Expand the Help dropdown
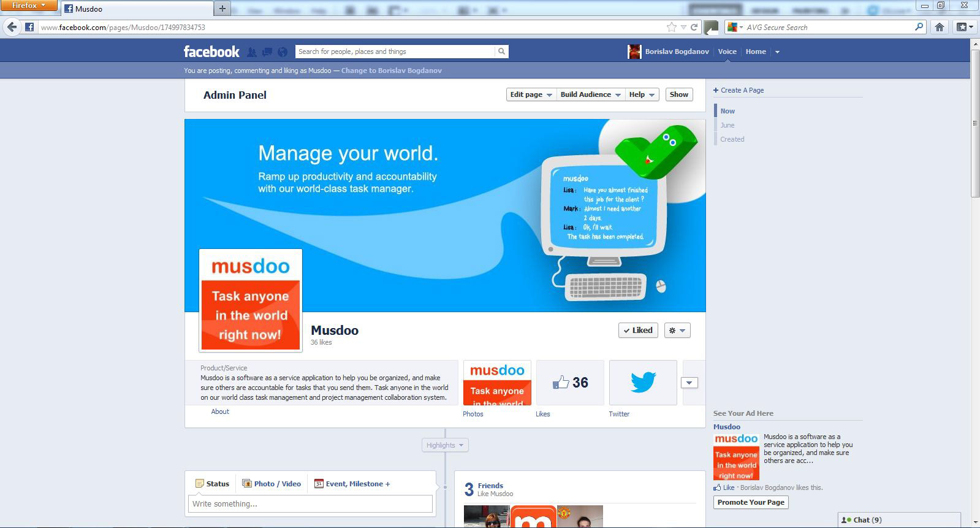 (642, 94)
